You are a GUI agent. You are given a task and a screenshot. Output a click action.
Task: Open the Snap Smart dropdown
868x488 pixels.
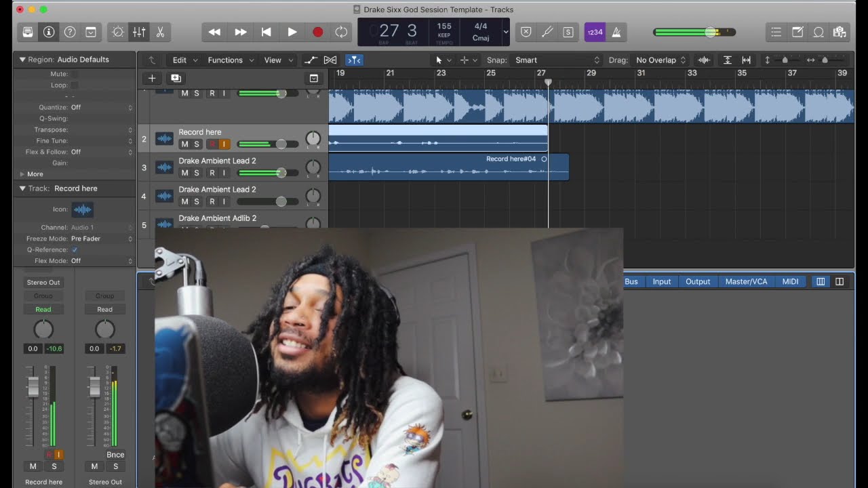[557, 60]
